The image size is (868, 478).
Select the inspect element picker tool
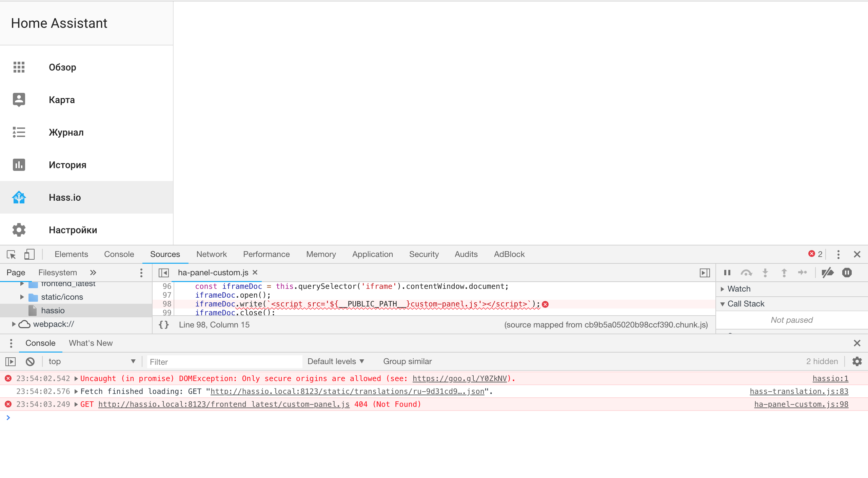coord(11,254)
